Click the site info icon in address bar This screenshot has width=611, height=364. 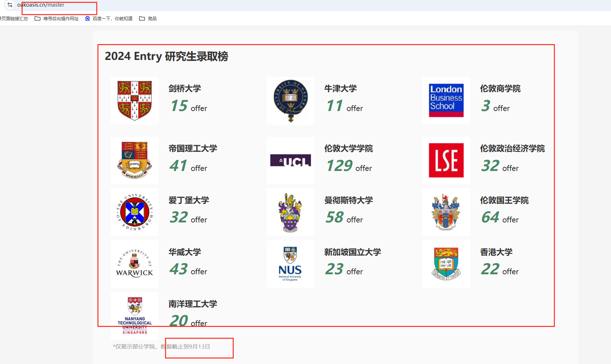point(10,5)
